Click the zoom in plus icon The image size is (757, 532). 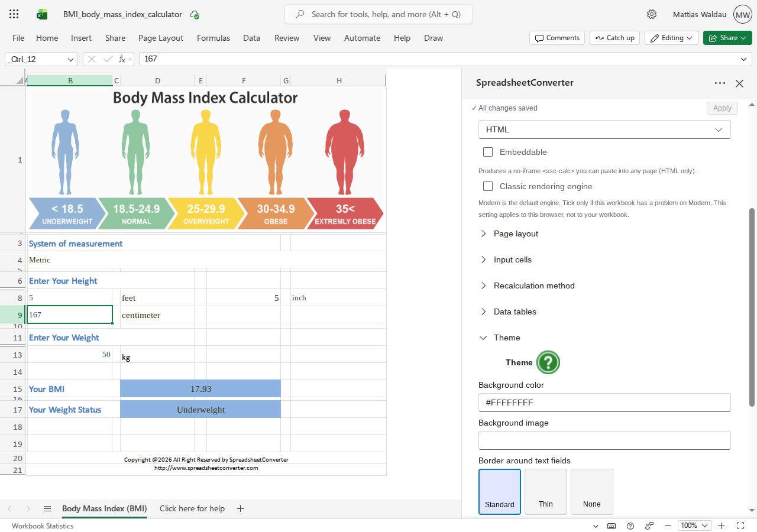722,525
